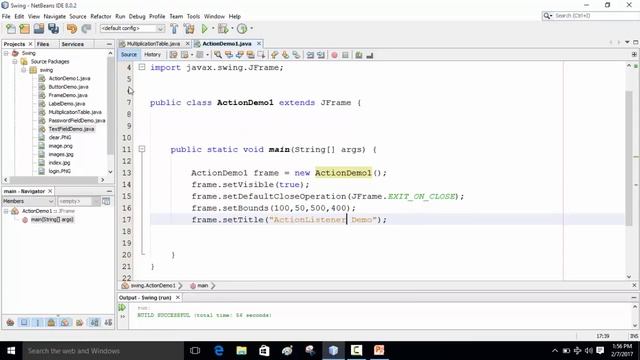Click the Start Macro Recording red circle
The width and height of the screenshot is (640, 360).
coord(334,55)
